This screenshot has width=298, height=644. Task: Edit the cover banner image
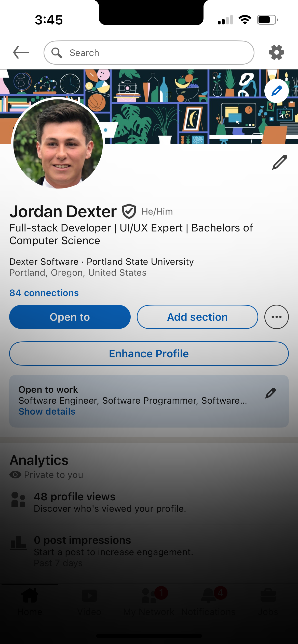[276, 91]
